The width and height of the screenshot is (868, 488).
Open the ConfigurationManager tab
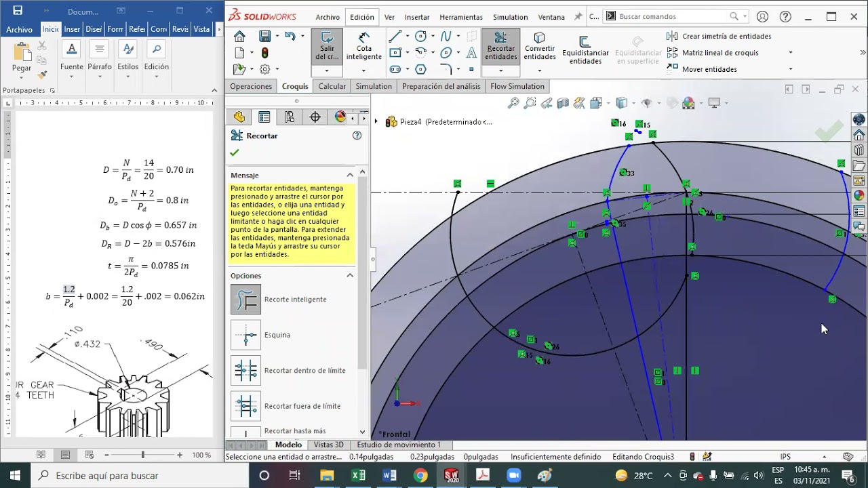pyautogui.click(x=290, y=117)
